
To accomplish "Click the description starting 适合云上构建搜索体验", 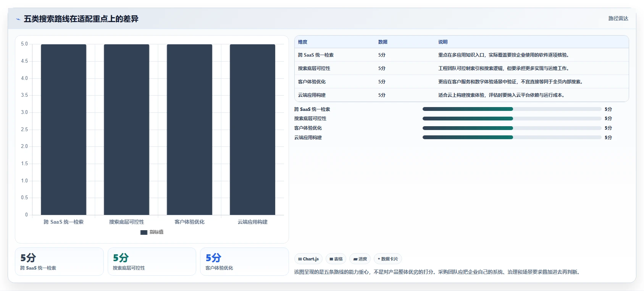I will 502,95.
